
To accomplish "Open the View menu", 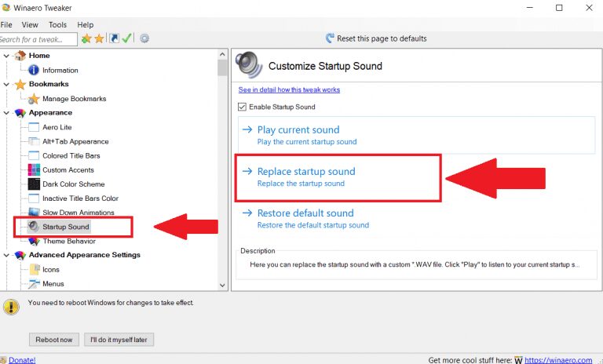I will coord(30,24).
